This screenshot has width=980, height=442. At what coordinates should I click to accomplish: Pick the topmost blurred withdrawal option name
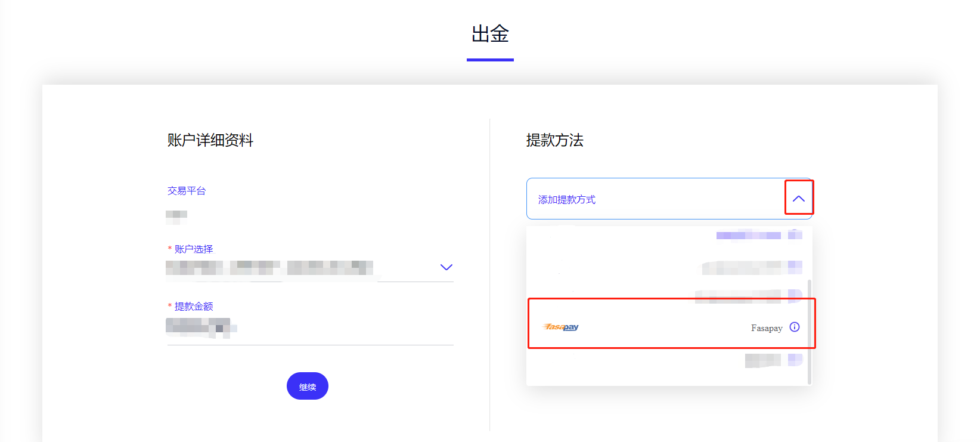[748, 236]
